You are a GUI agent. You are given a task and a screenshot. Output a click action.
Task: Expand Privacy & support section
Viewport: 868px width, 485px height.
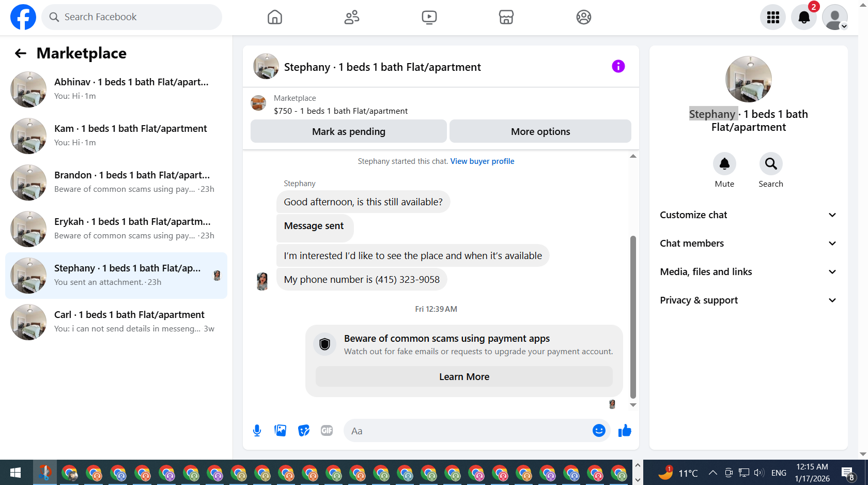click(748, 300)
